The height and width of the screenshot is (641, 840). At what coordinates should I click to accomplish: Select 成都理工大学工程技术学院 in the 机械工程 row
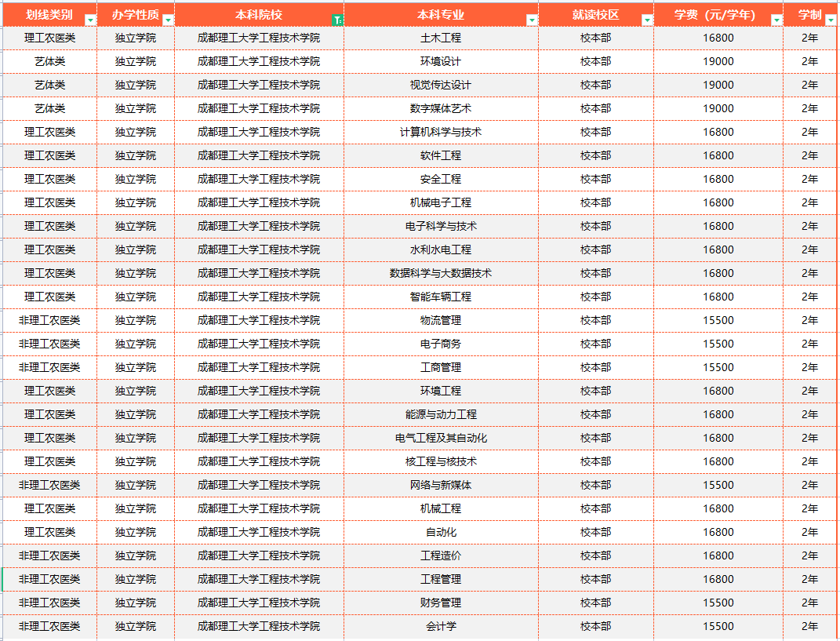pyautogui.click(x=259, y=509)
